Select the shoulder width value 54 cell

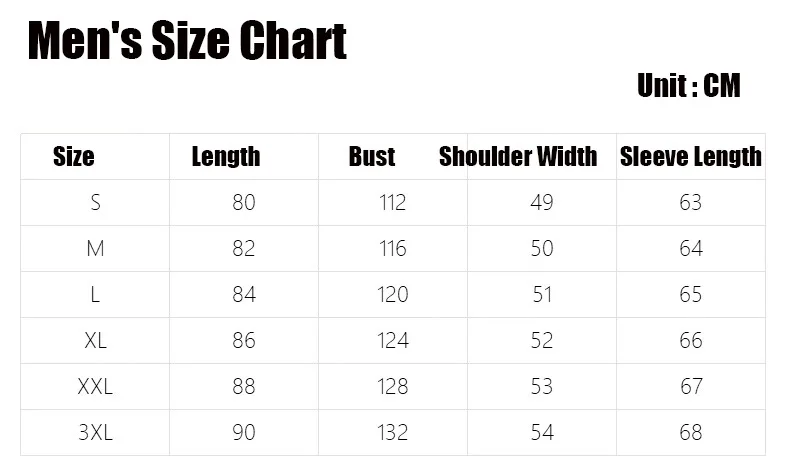(542, 432)
